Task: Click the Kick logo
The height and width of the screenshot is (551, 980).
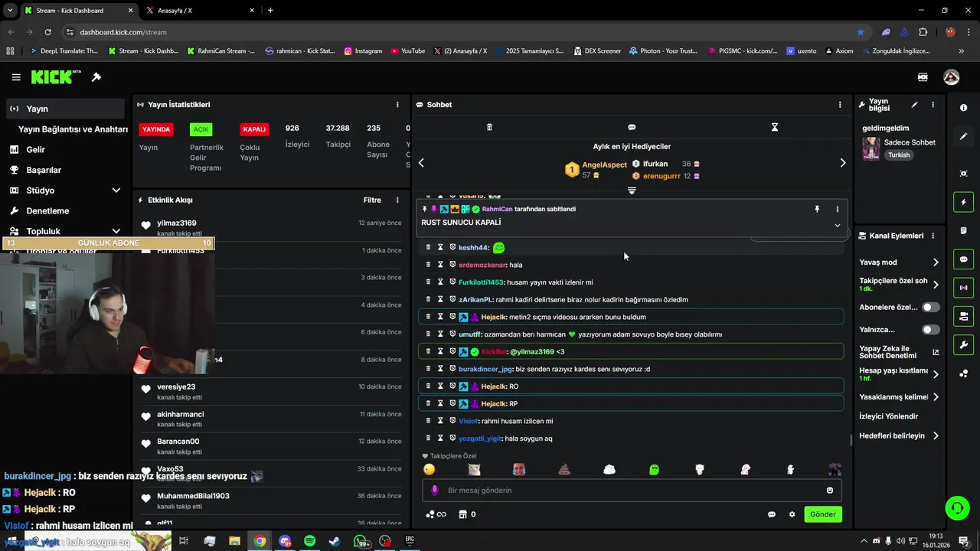Action: pyautogui.click(x=56, y=77)
